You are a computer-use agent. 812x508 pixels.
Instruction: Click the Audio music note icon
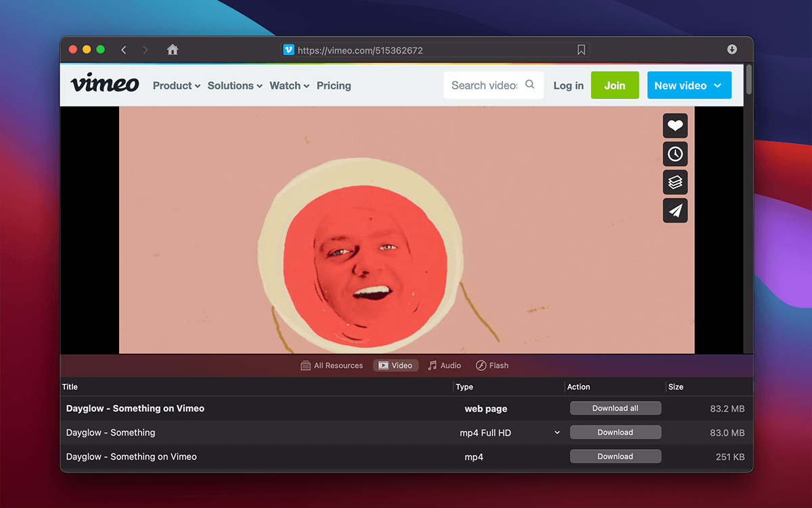(432, 366)
